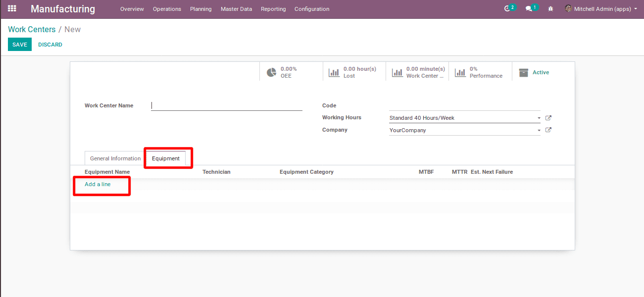The width and height of the screenshot is (644, 297).
Task: Open the Planning menu
Action: coord(201,9)
